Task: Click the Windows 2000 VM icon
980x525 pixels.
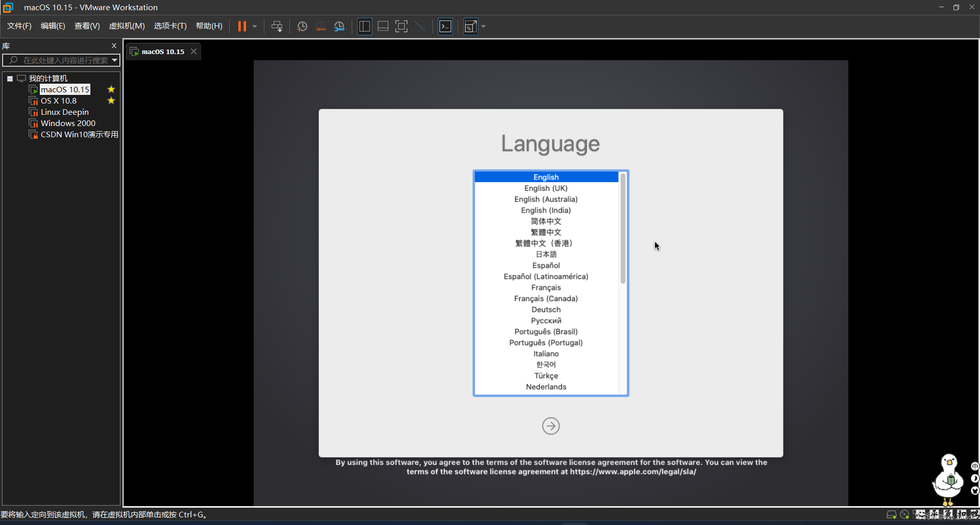Action: tap(34, 123)
